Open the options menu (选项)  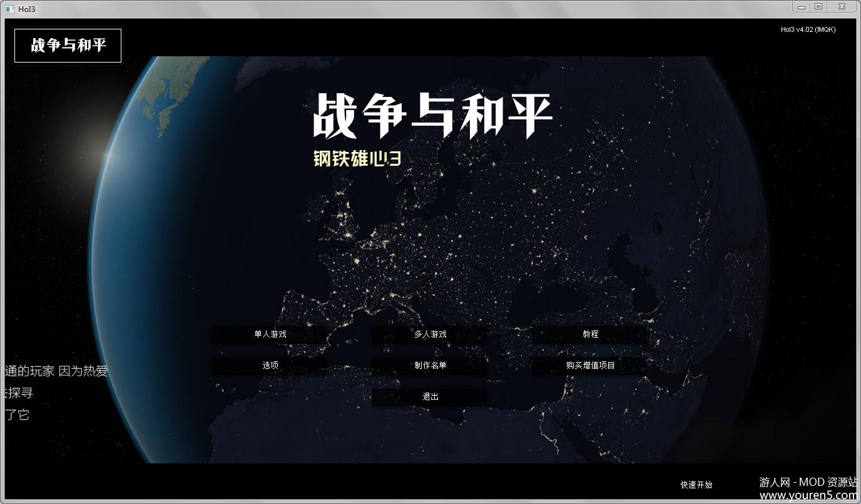tap(269, 366)
